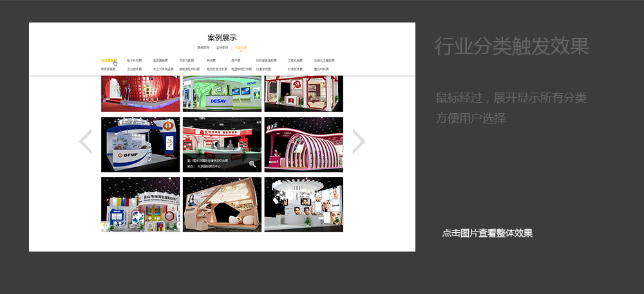
Task: Open the red stage booth thumbnail
Action: pos(140,94)
